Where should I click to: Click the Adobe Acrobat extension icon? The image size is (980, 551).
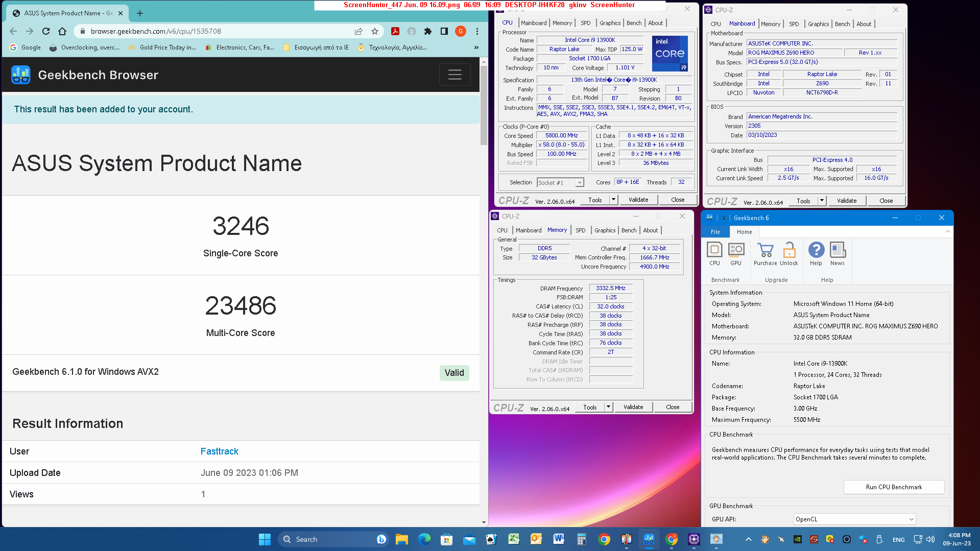tap(395, 31)
